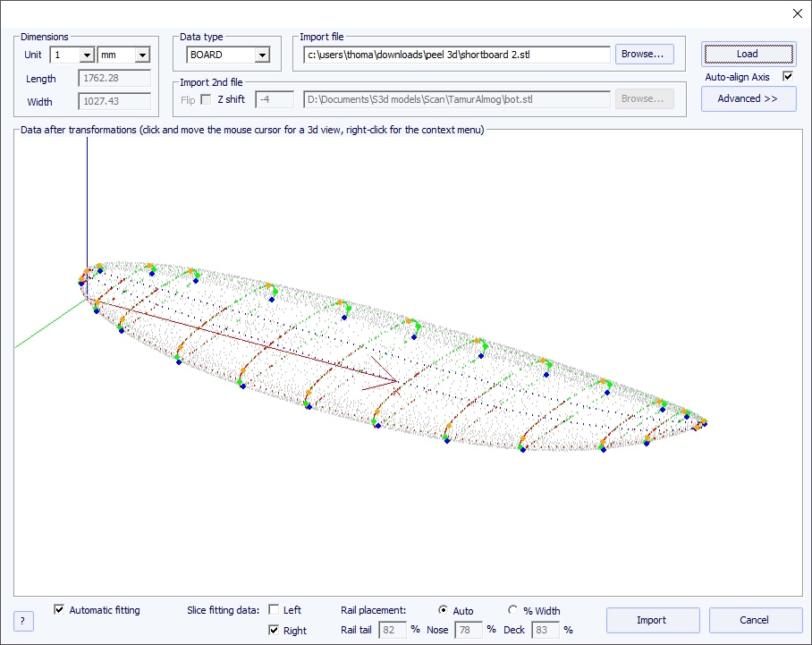
Task: Select % Width rail placement option
Action: 512,610
